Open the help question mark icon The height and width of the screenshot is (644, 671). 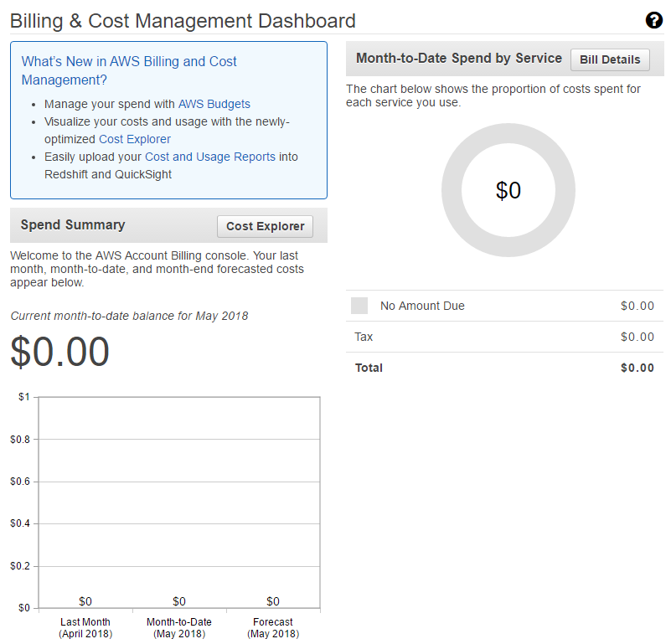(654, 20)
